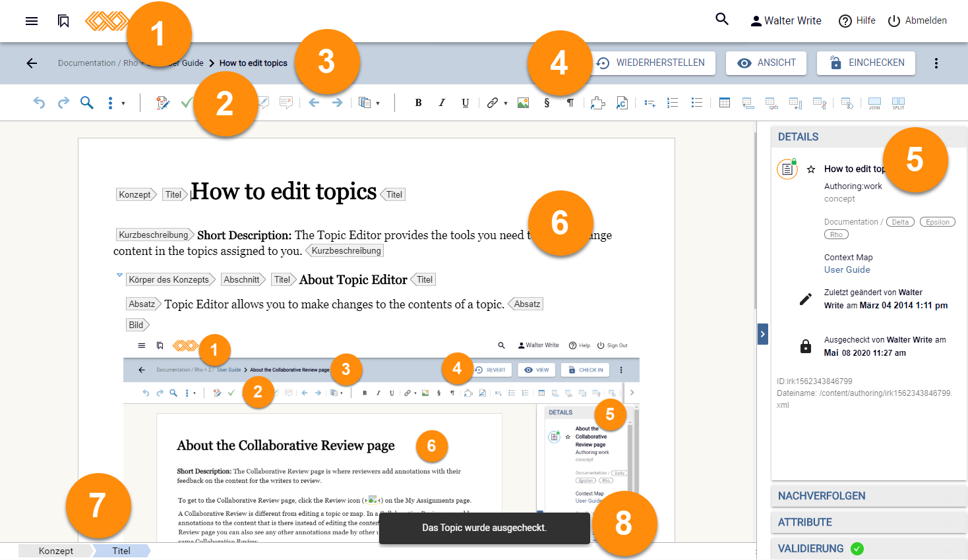Open find and replace in toolbar

(87, 103)
